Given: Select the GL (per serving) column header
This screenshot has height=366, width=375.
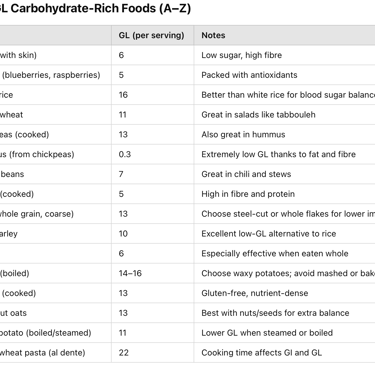Looking at the screenshot, I should coord(153,35).
